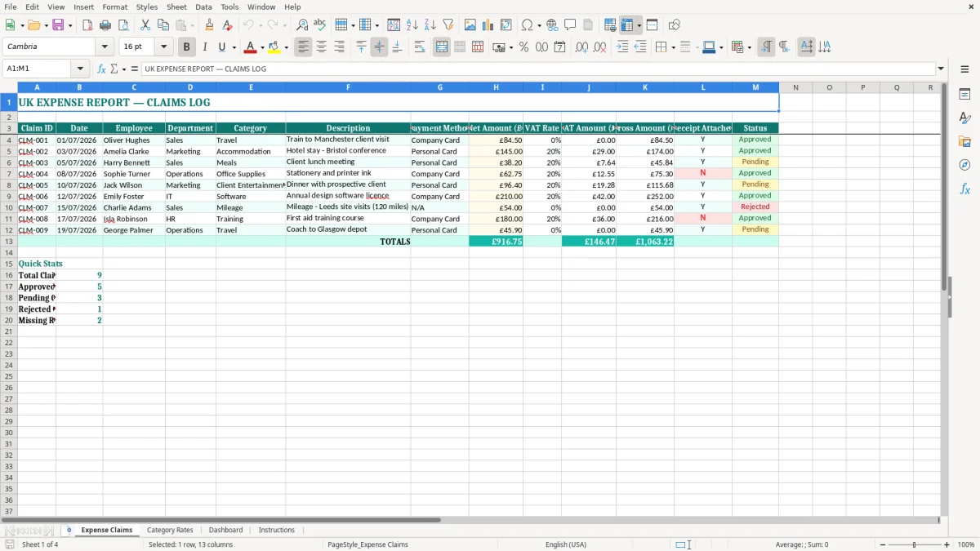980x551 pixels.
Task: Open the Background Color dropdown arrow
Action: tap(286, 47)
